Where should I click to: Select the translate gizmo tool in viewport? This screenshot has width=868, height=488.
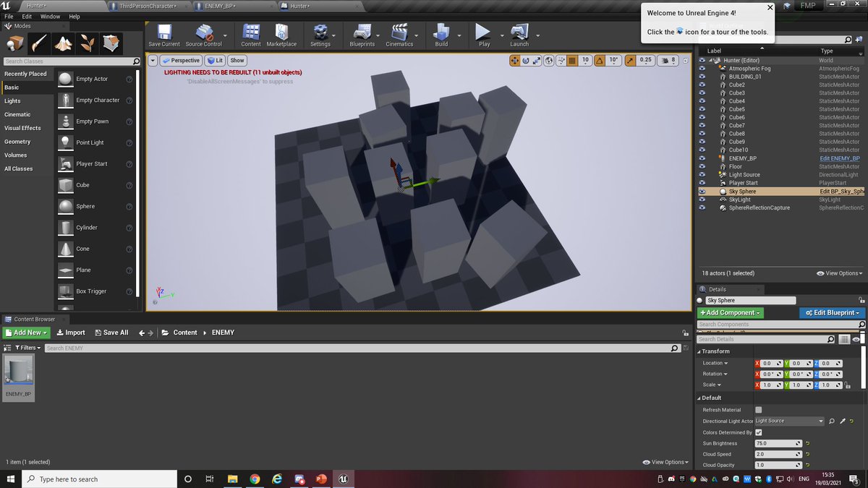[x=514, y=61]
